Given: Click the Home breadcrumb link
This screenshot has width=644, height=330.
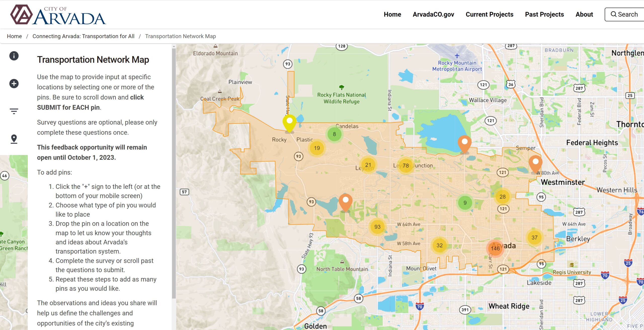Looking at the screenshot, I should (14, 36).
